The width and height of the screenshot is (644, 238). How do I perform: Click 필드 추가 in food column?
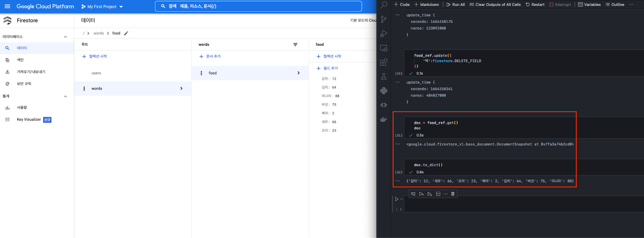328,68
